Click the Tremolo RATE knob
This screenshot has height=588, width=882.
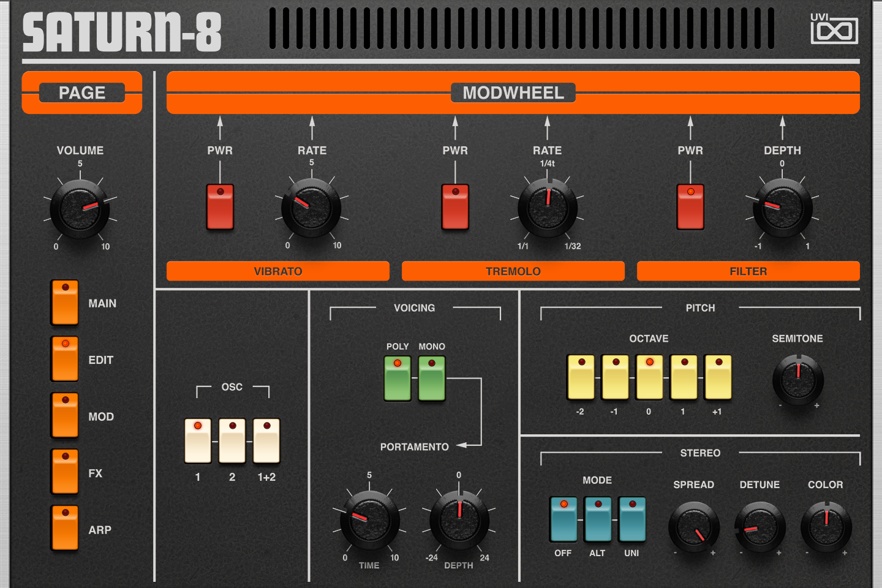548,208
